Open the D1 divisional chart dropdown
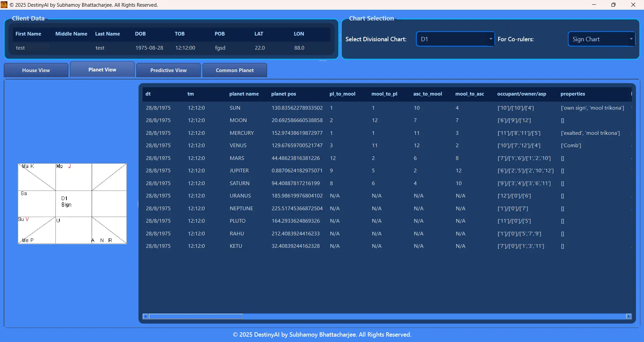 [x=455, y=39]
